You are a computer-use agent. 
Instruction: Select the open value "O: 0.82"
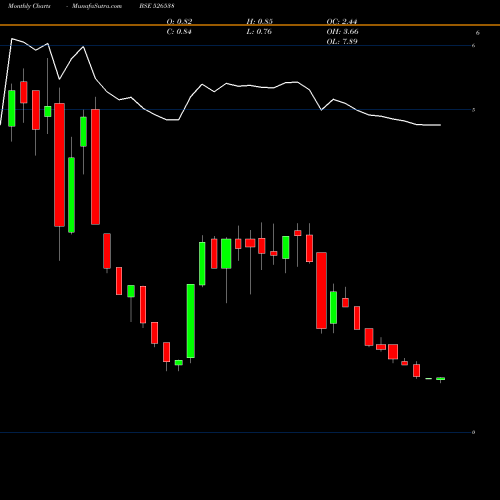point(179,22)
